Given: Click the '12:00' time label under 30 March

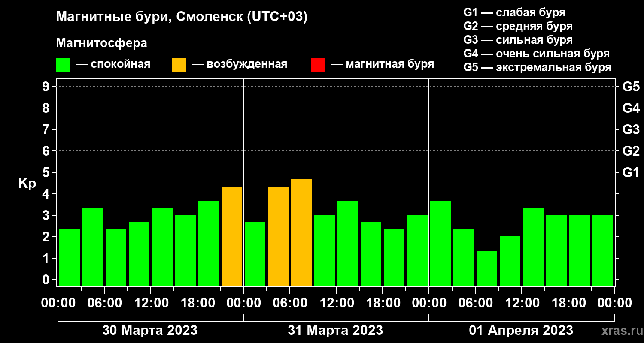Looking at the screenshot, I should (x=151, y=303).
